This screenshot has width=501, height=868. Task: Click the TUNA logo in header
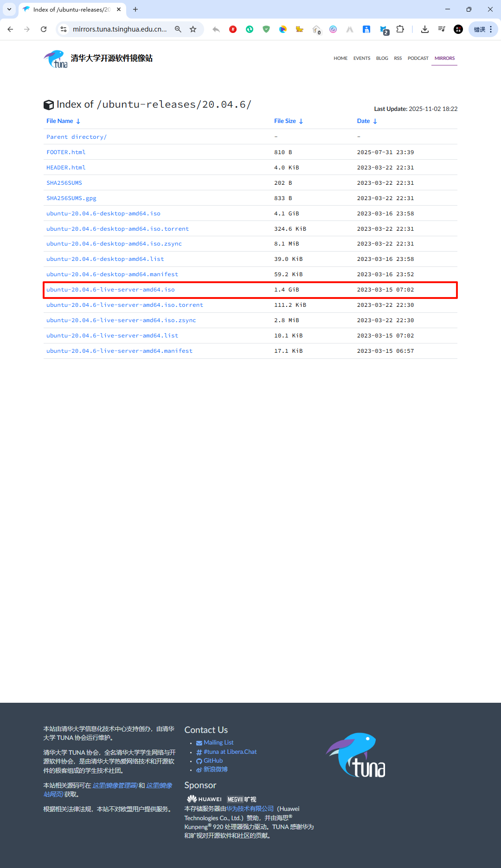coord(56,58)
